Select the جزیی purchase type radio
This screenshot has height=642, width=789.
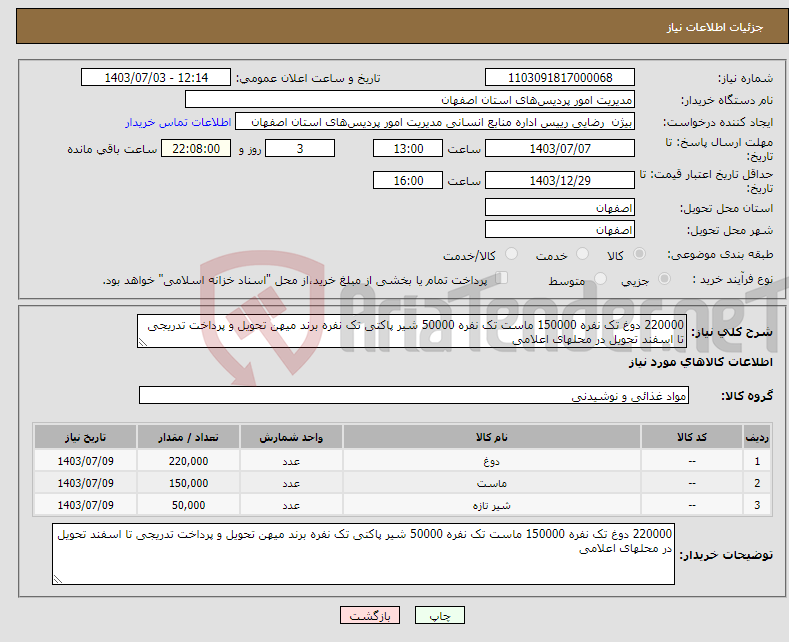664,279
